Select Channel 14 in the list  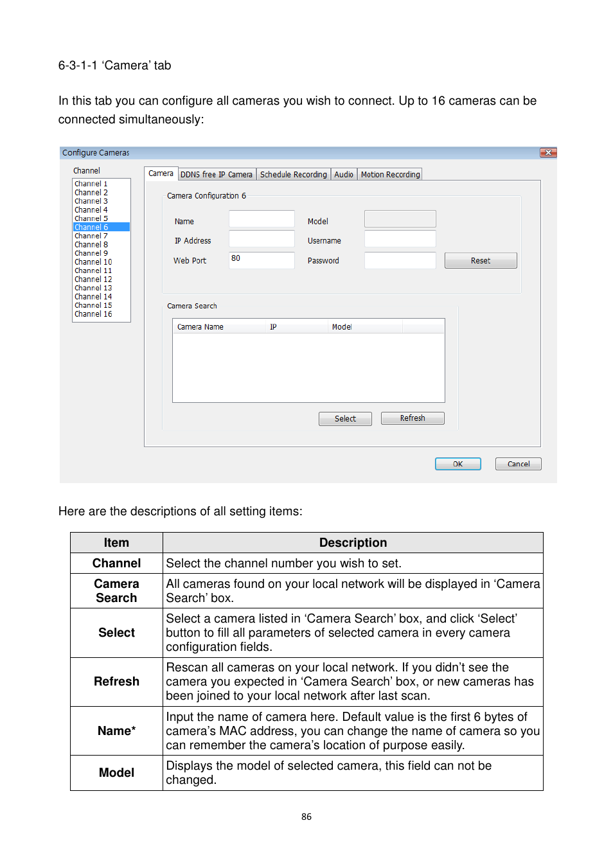[x=102, y=296]
